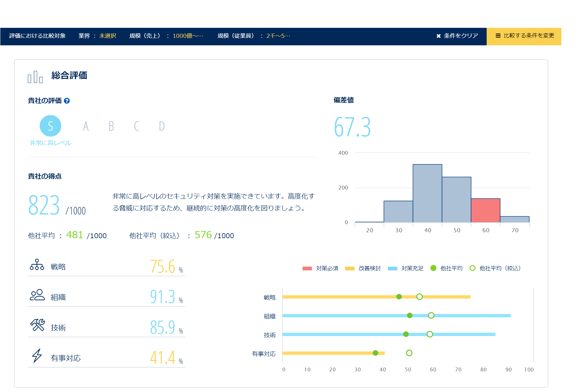Click the 組織 percentage 91.3
The height and width of the screenshot is (392, 587).
point(162,297)
